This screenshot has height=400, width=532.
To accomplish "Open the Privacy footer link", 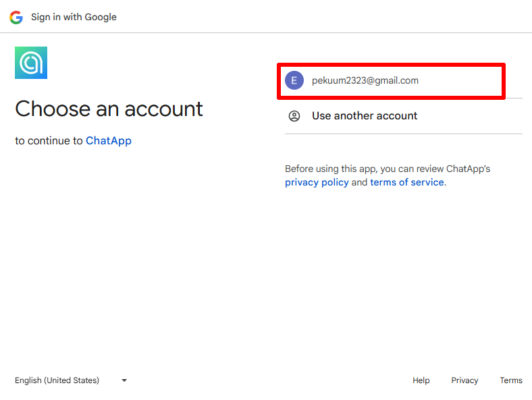I will tap(464, 380).
